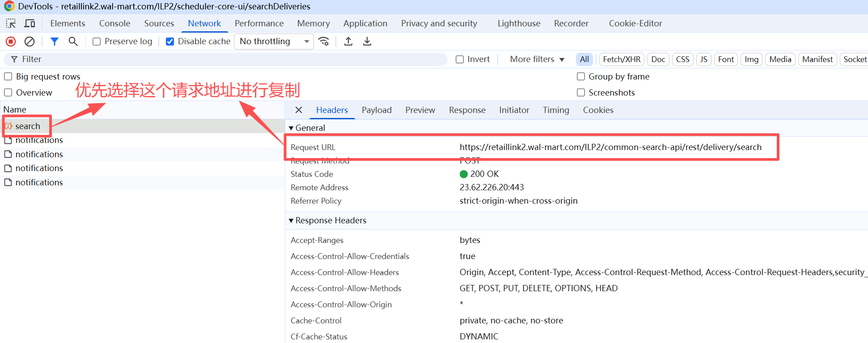This screenshot has height=343, width=868.
Task: Toggle the filter funnel icon
Action: (55, 42)
